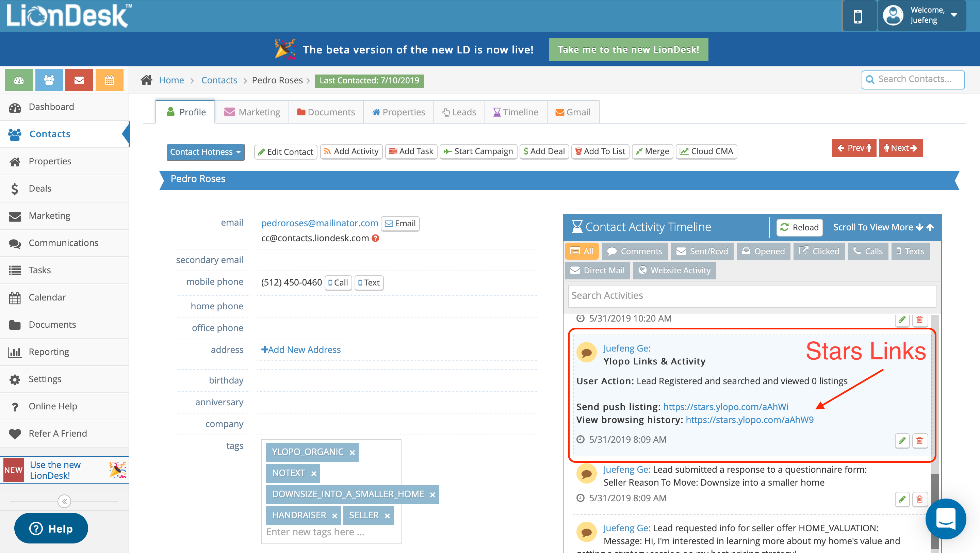
Task: Open Reporting in the sidebar menu
Action: click(49, 352)
